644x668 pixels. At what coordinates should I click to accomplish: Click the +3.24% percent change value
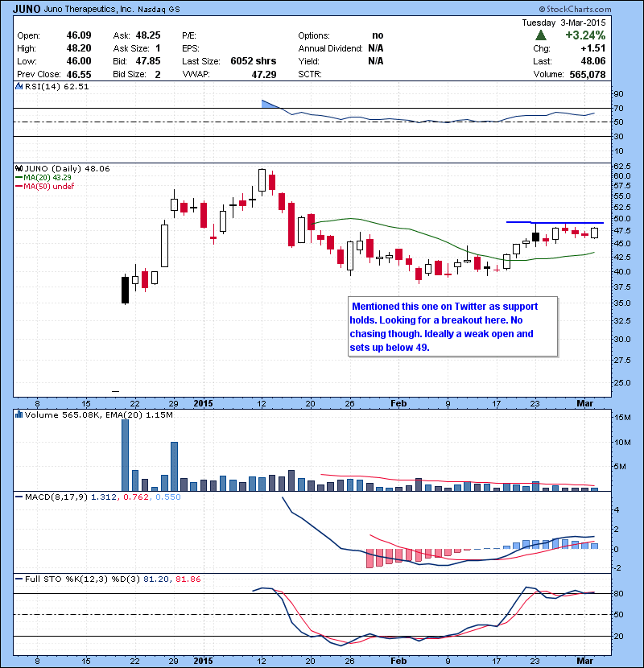(x=585, y=35)
